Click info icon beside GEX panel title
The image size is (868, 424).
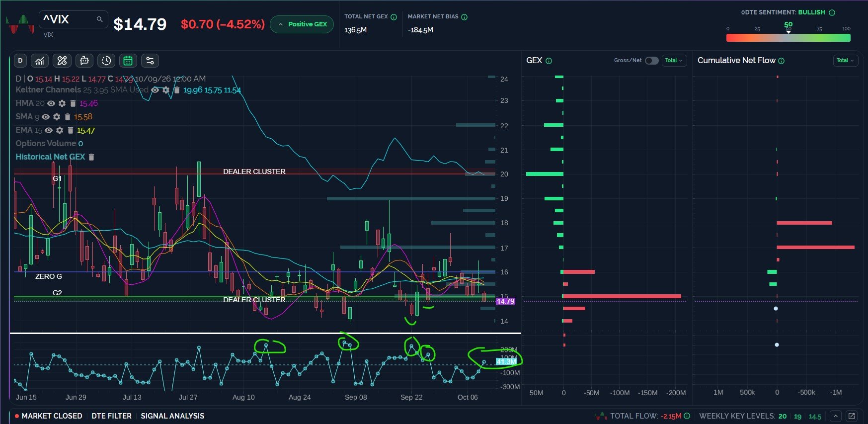coord(549,61)
